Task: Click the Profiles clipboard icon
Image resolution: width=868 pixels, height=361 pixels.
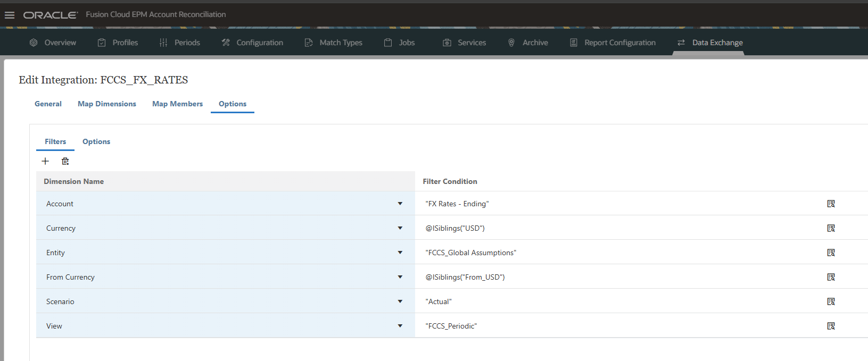Action: tap(102, 43)
